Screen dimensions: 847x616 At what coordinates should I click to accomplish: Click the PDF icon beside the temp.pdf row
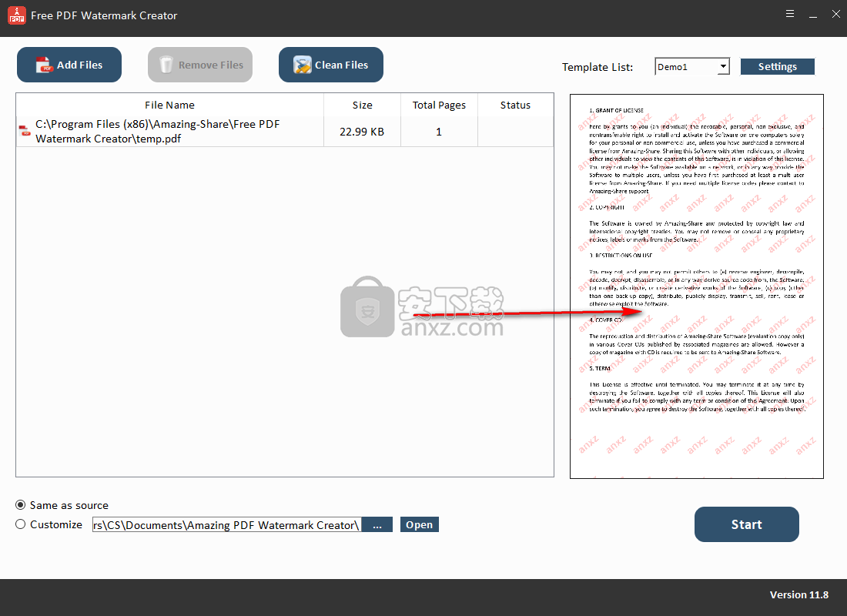coord(25,131)
